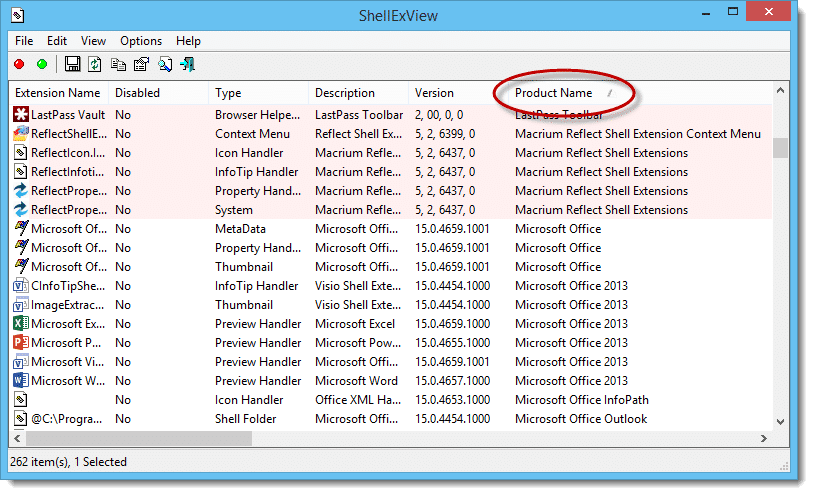The image size is (813, 495).
Task: Click the Word icon of Microsoft W... row
Action: (x=21, y=380)
